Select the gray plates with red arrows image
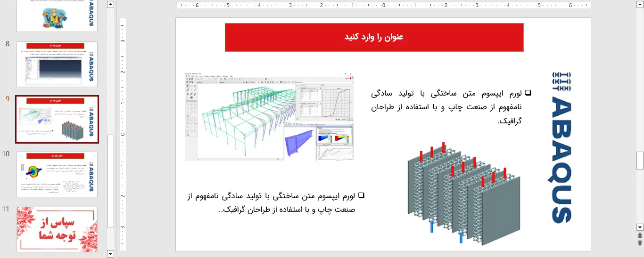 464,193
